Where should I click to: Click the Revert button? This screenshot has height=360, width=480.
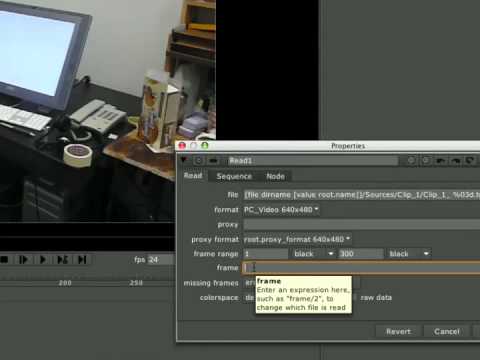(x=398, y=331)
